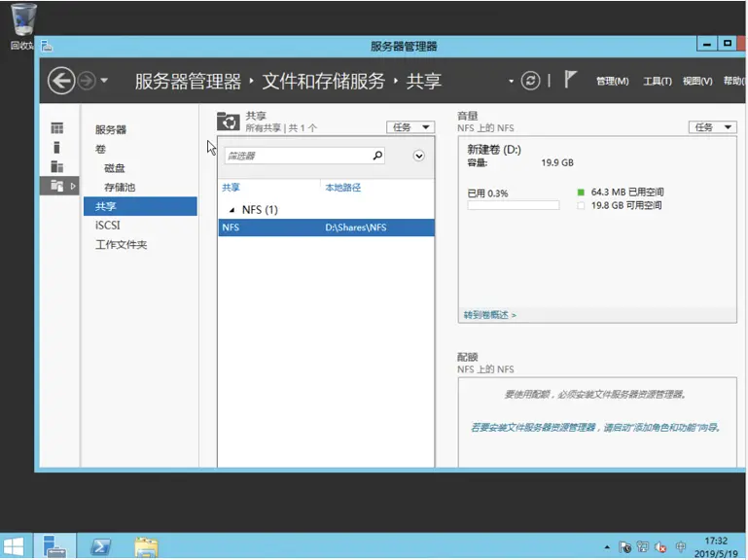
Task: Launch PowerShell from the taskbar
Action: point(100,546)
